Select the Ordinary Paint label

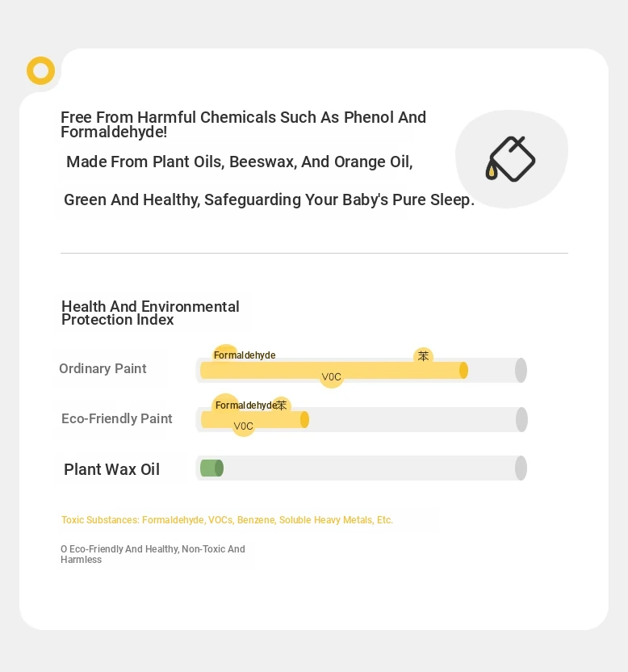point(103,368)
